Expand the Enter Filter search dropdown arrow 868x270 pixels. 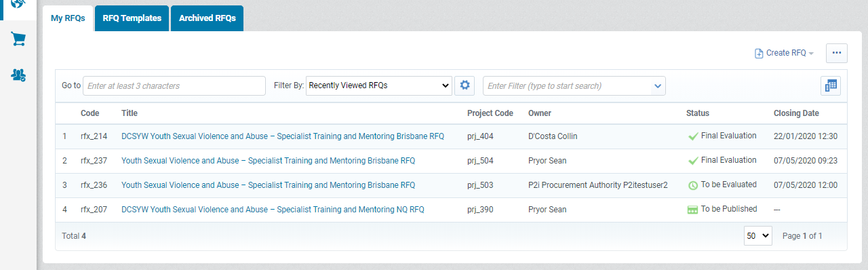[657, 86]
